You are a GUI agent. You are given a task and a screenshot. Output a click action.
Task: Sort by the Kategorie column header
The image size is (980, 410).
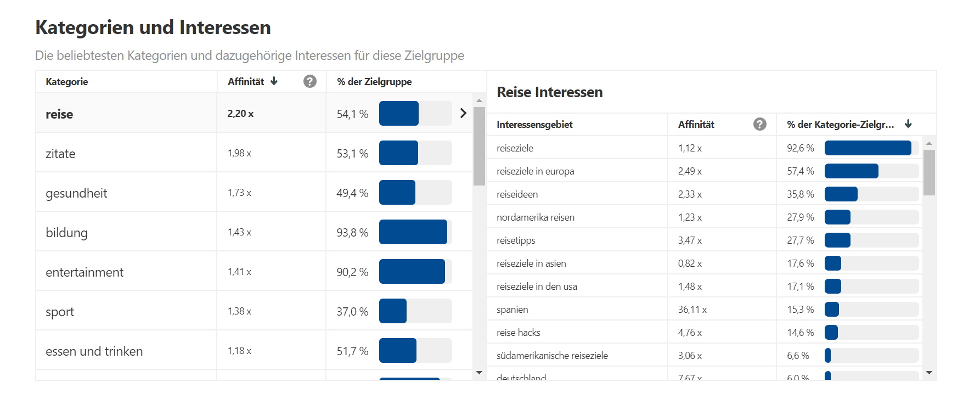(x=67, y=81)
